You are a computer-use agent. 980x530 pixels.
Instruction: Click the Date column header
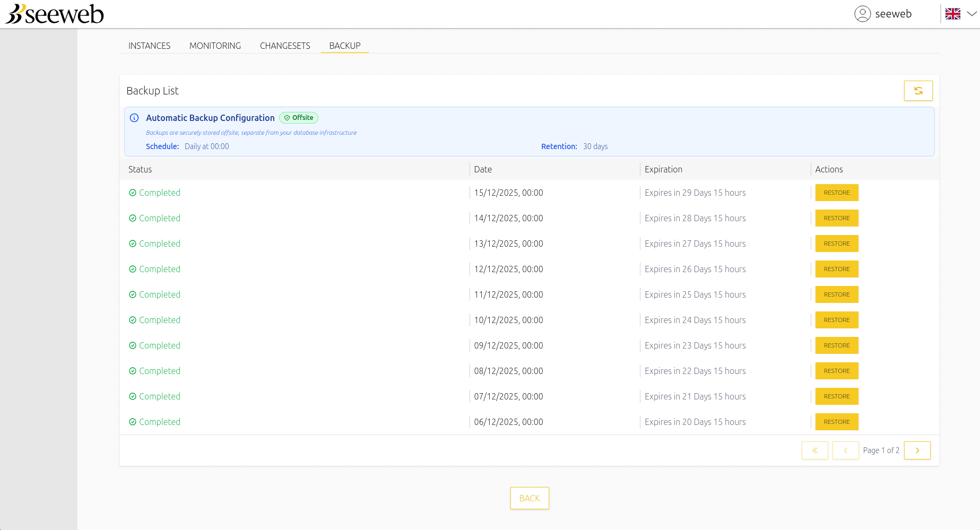point(483,169)
